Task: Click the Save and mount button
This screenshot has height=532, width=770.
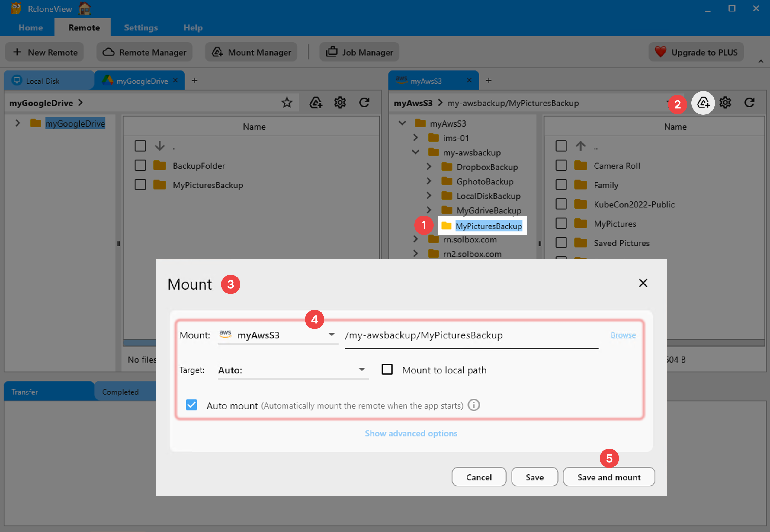Action: (609, 477)
